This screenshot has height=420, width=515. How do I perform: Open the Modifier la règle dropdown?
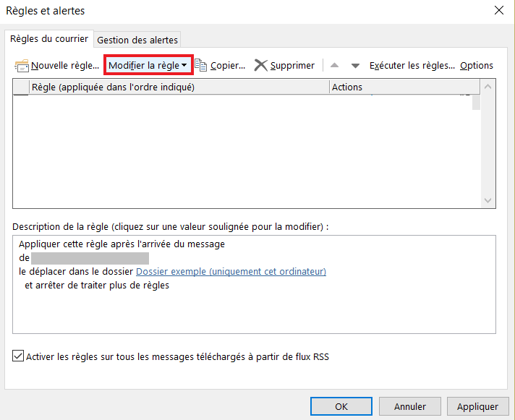[x=148, y=65]
